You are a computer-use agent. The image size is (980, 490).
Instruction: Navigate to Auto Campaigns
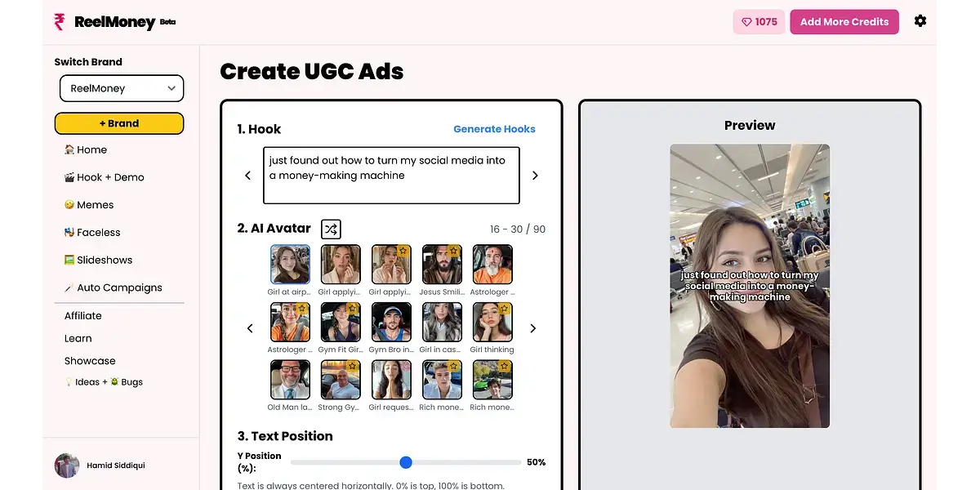tap(114, 287)
